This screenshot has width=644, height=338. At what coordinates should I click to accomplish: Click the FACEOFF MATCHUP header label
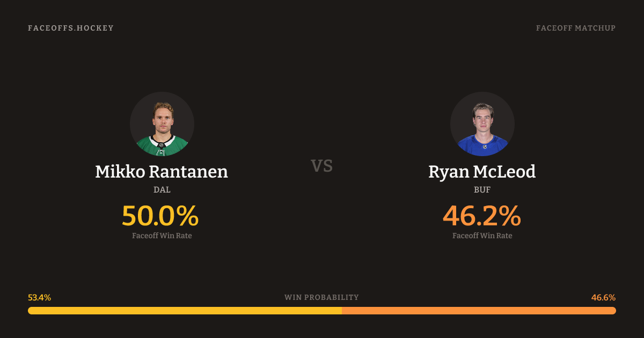pos(575,28)
